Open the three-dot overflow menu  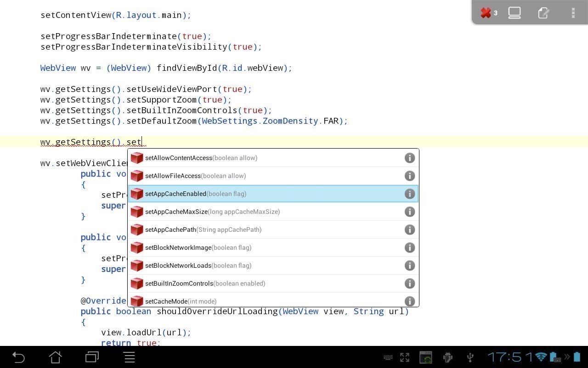point(573,13)
